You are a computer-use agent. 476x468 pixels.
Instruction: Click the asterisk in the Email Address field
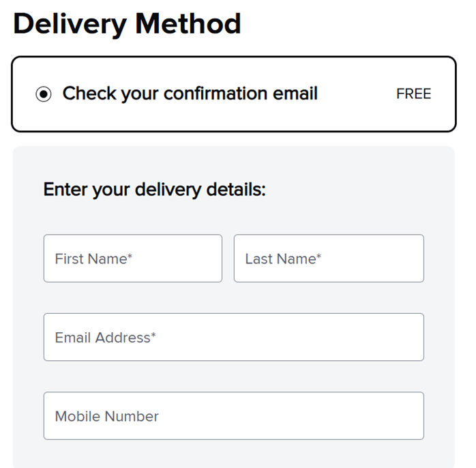(153, 335)
